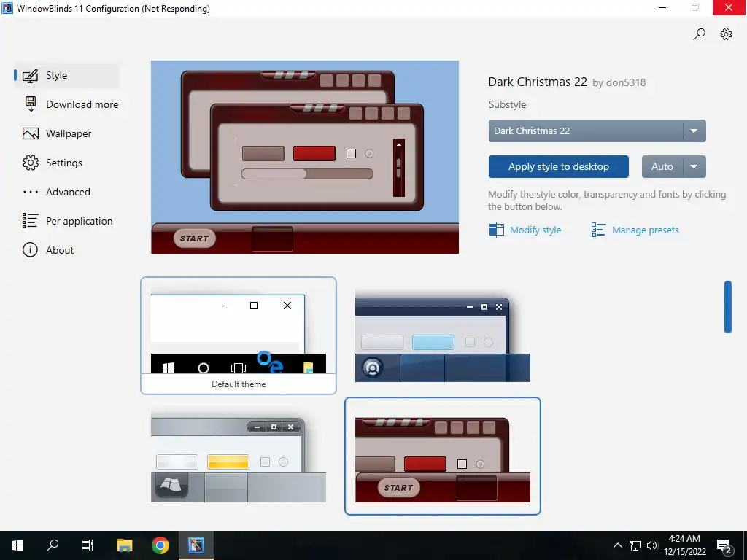
Task: Click the Manage presets icon
Action: click(x=598, y=230)
